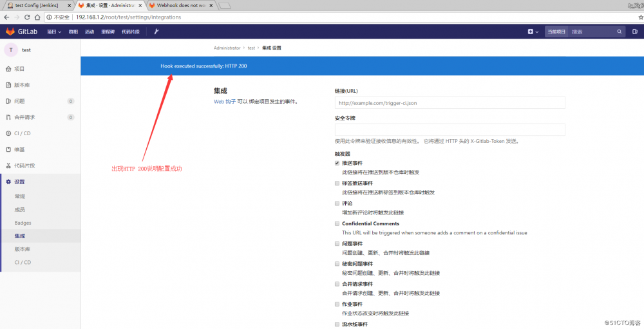Image resolution: width=644 pixels, height=329 pixels.
Task: Click test breadcrumb link
Action: coord(251,48)
